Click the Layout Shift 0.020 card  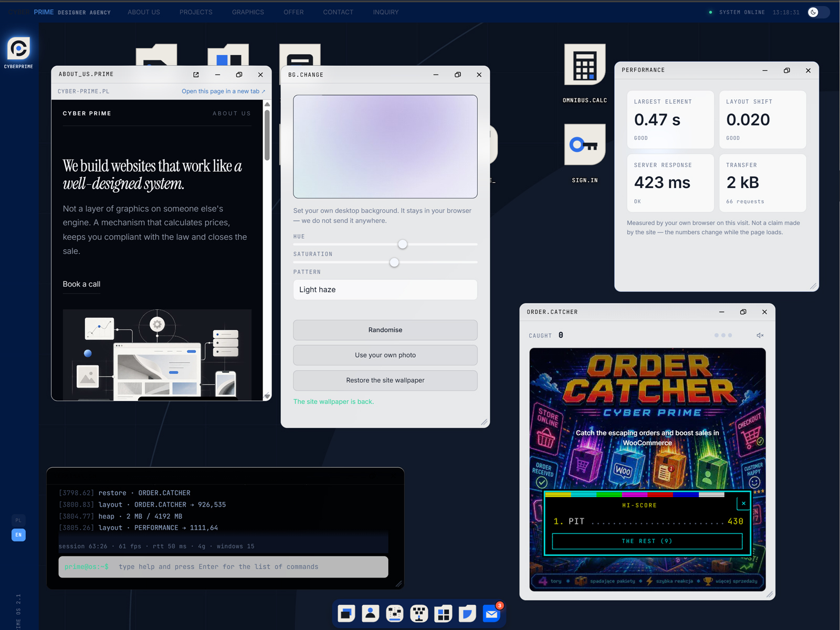pos(762,120)
